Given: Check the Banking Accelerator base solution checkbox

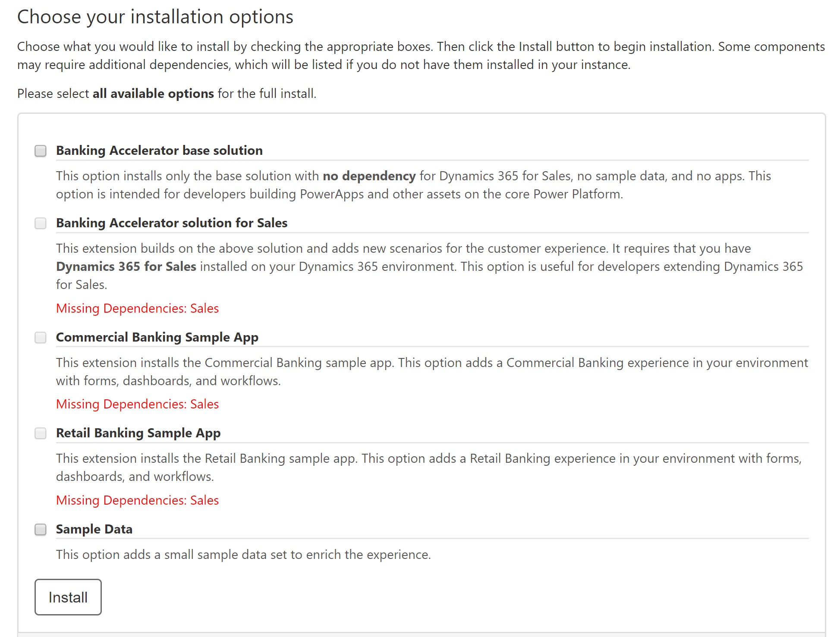Looking at the screenshot, I should pos(41,151).
